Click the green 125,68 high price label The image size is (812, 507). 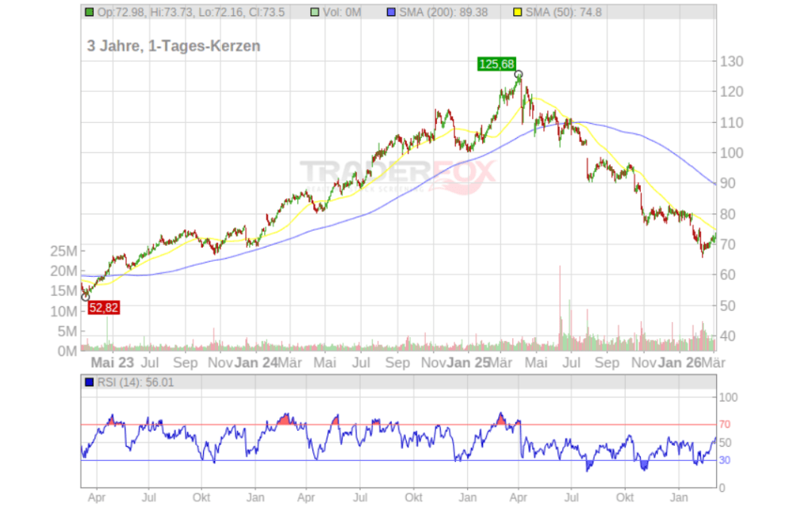[496, 64]
